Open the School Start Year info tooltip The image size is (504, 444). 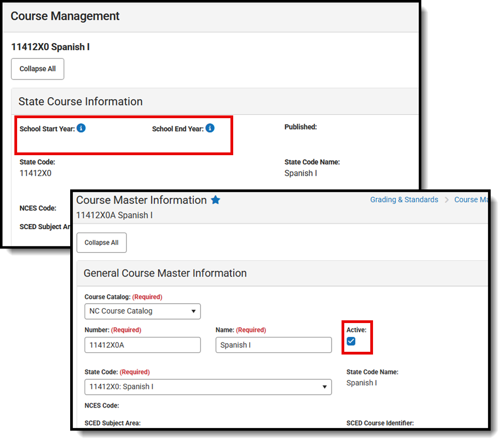tap(81, 128)
